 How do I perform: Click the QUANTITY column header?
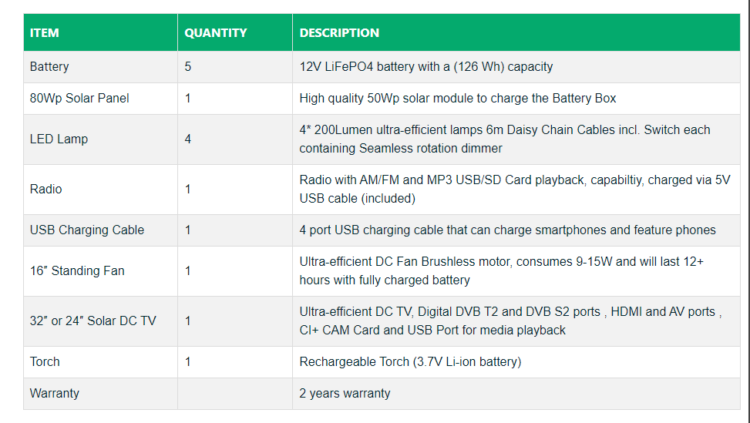tap(215, 33)
